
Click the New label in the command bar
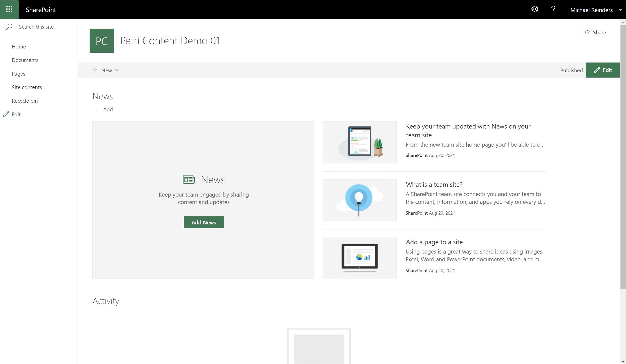click(107, 71)
